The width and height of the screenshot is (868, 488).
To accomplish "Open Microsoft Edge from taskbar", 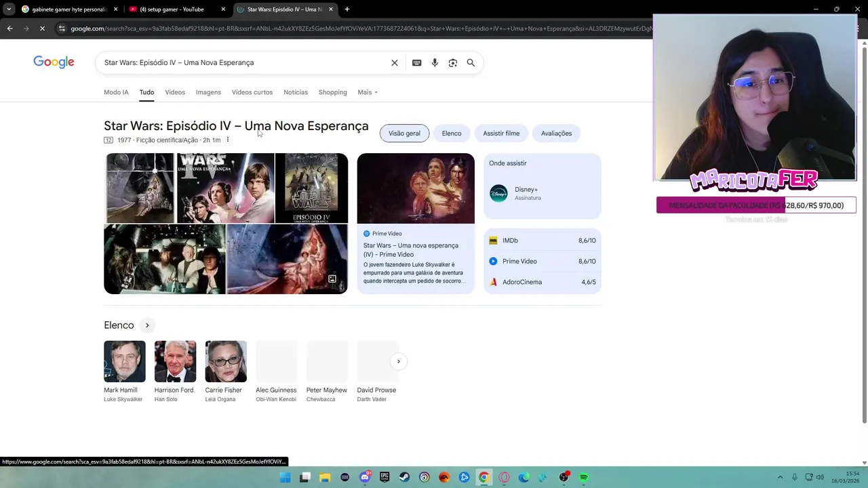I will [524, 477].
